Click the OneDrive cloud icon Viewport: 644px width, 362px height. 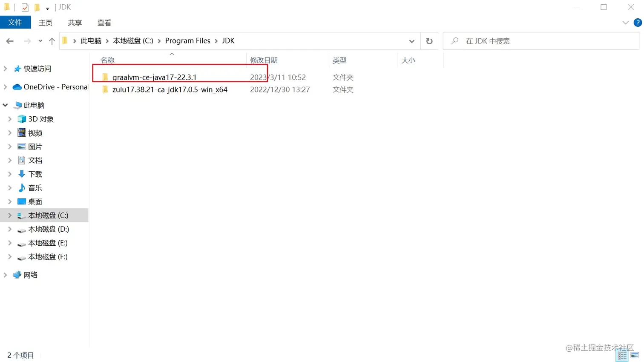(x=17, y=87)
